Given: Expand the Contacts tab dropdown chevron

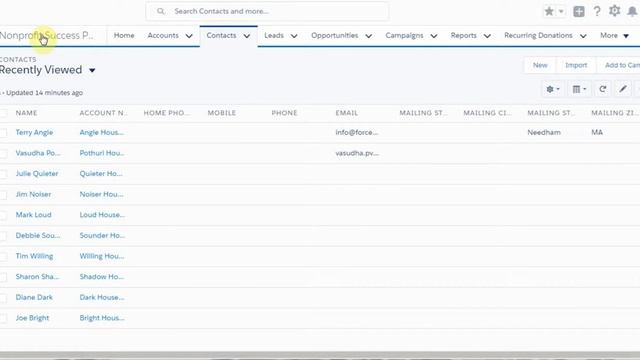Looking at the screenshot, I should [x=247, y=36].
